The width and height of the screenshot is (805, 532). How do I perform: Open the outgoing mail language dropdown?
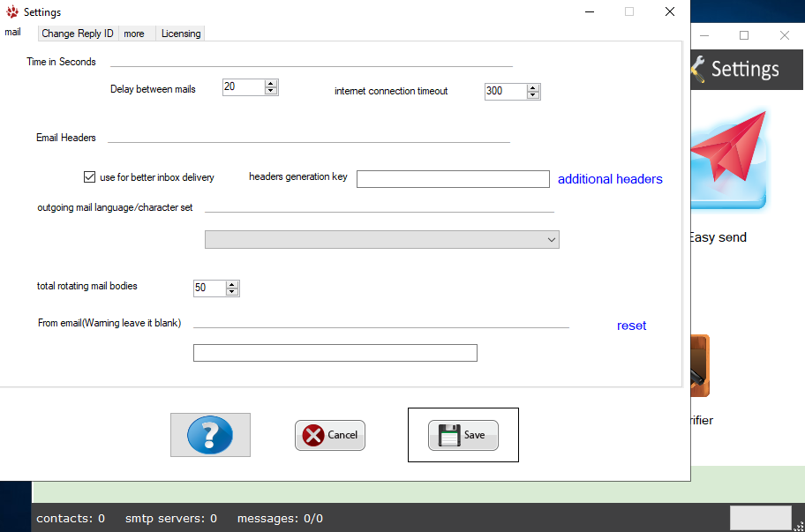click(551, 240)
